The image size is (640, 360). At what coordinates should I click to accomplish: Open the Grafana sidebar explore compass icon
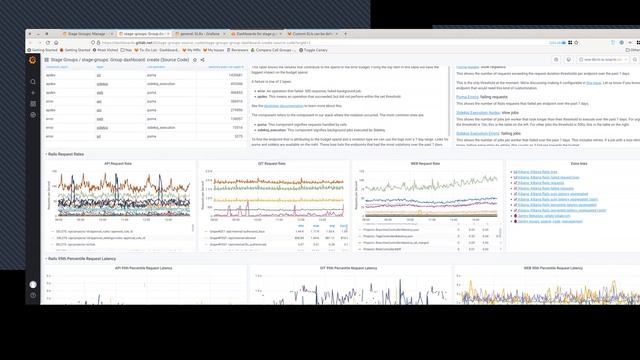(x=33, y=115)
